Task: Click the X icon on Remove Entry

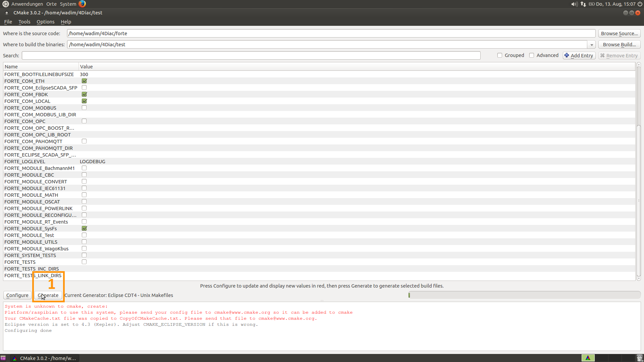Action: coord(603,55)
